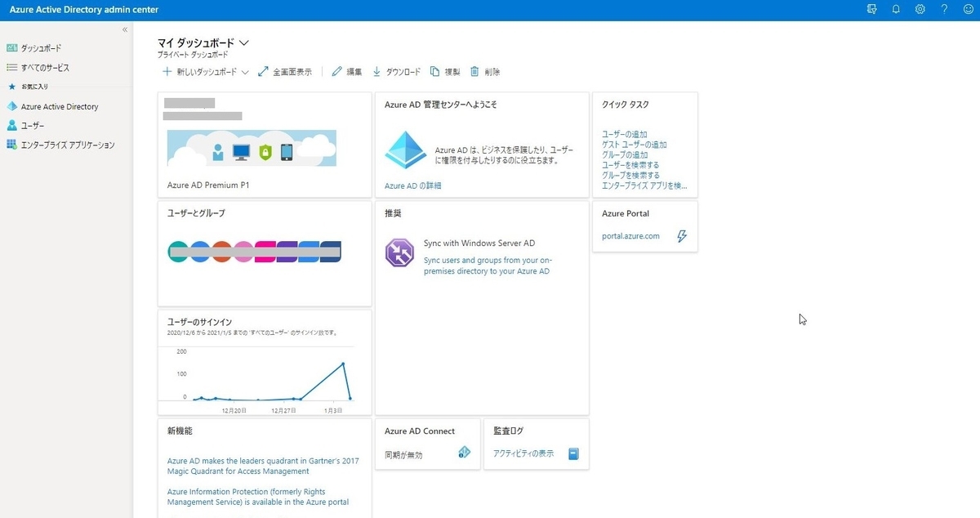Open the 新しいダッシュボード dropdown arrow
The width and height of the screenshot is (980, 518).
pos(245,72)
